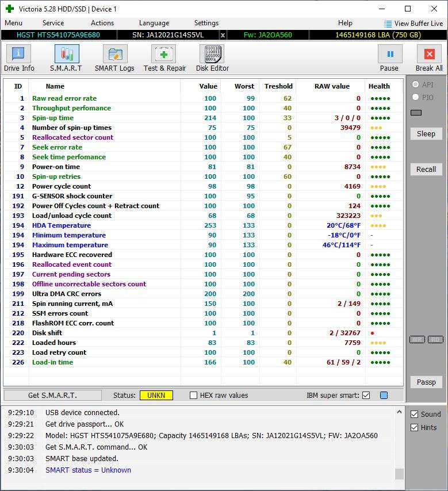Open the Language menu
The height and width of the screenshot is (491, 448).
[x=154, y=23]
